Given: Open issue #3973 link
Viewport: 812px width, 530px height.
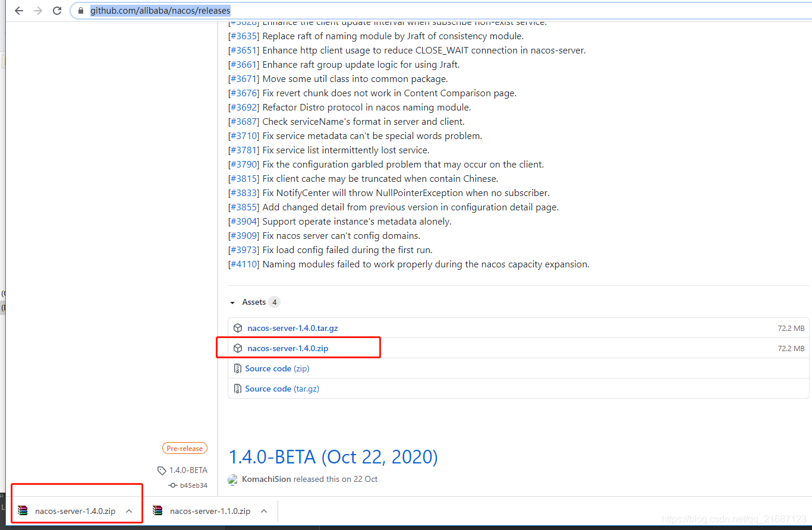Looking at the screenshot, I should pyautogui.click(x=244, y=250).
